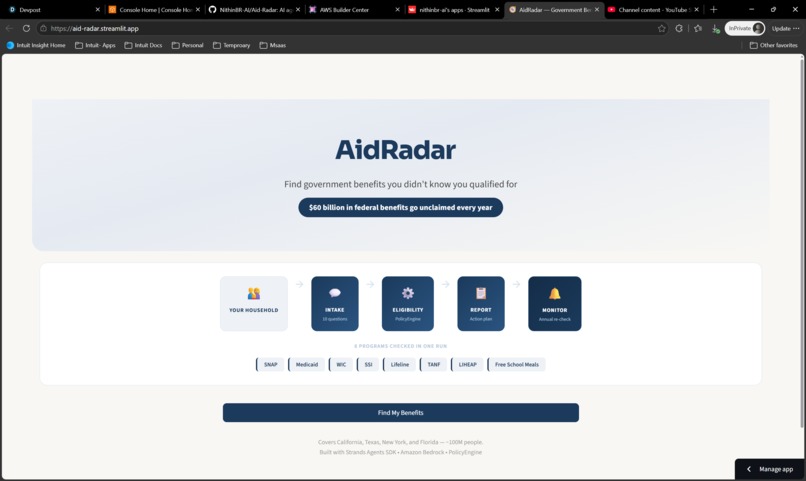This screenshot has height=481, width=806.
Task: Click the Report clipboard card
Action: point(481,304)
